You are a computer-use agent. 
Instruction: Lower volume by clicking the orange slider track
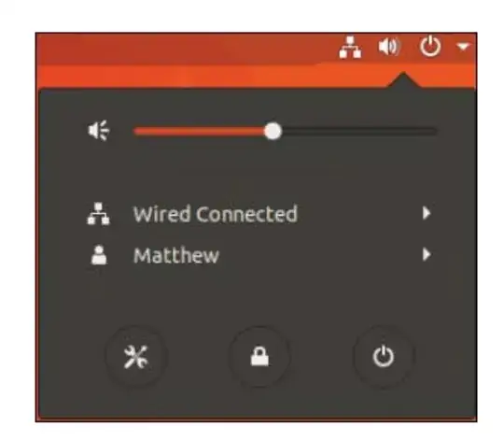(200, 131)
